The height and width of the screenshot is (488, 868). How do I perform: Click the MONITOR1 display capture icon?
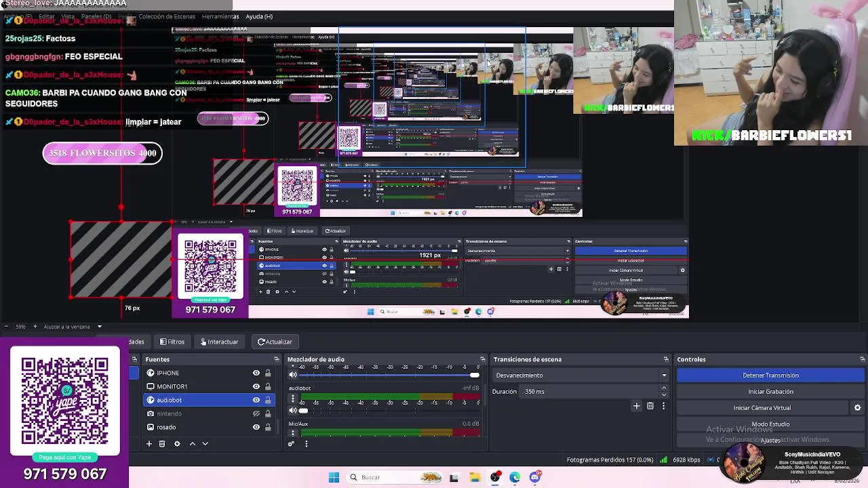pos(151,386)
